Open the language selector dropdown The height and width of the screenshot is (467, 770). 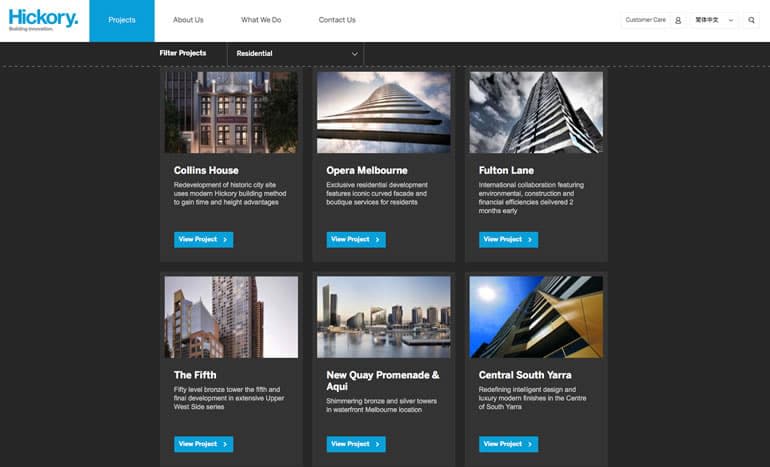[x=714, y=20]
